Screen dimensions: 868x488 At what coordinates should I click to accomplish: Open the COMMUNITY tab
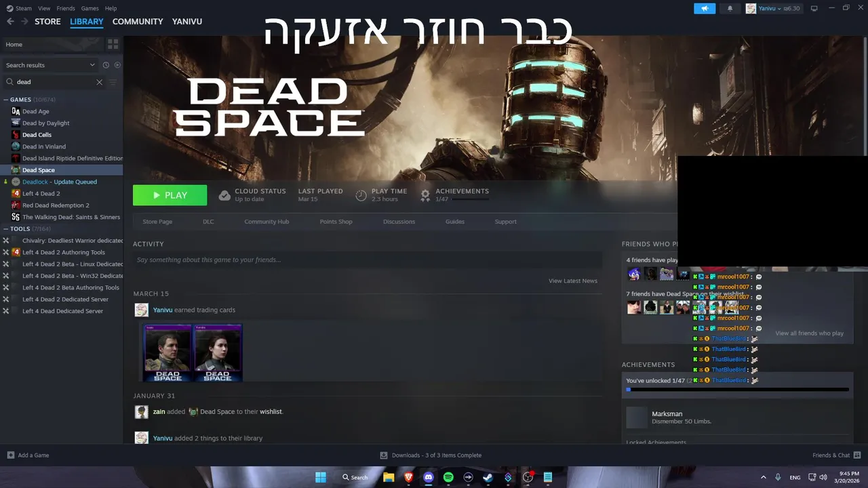click(138, 22)
